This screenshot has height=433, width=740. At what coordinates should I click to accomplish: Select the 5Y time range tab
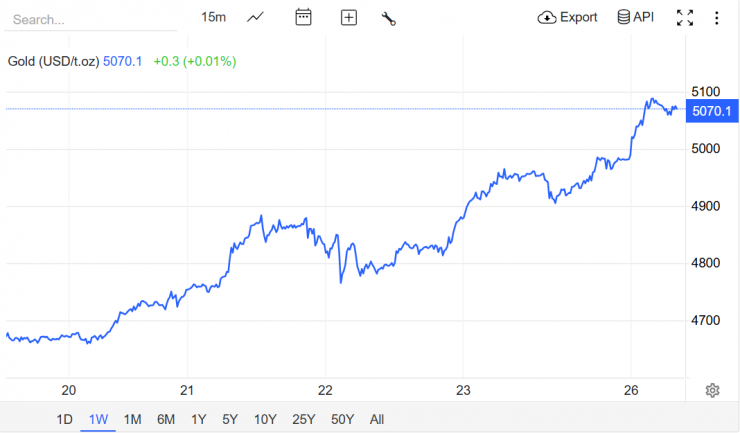[x=230, y=419]
